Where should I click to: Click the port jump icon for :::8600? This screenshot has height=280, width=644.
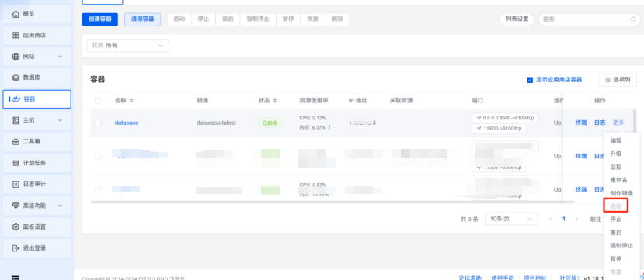(x=479, y=129)
